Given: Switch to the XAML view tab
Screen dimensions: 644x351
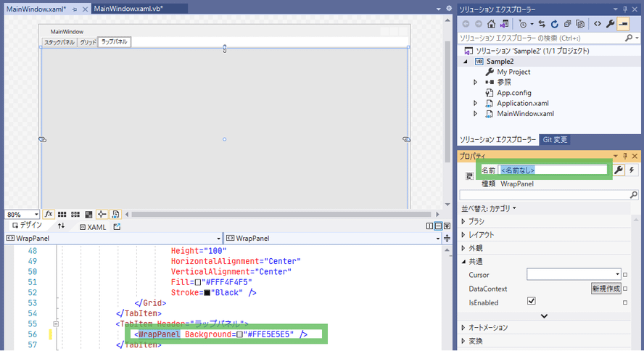Looking at the screenshot, I should tap(93, 227).
